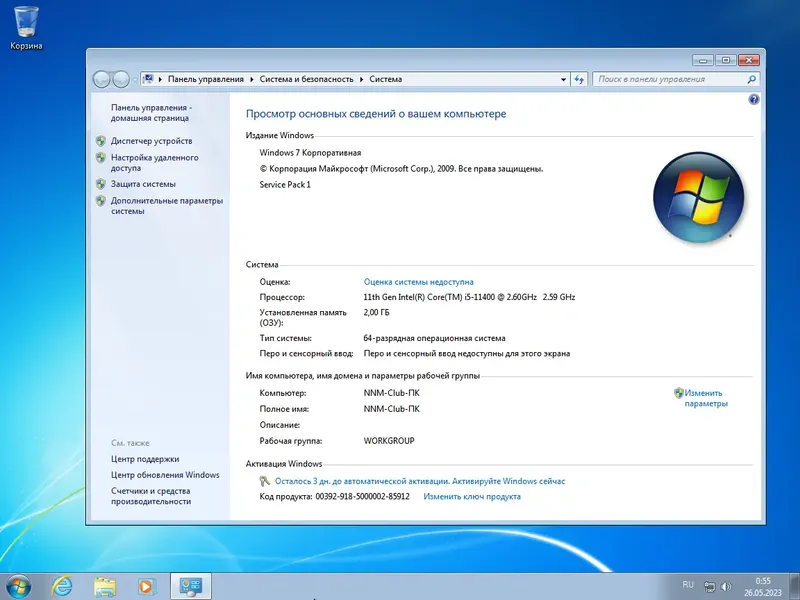Open Дополнительные параметры системы link
This screenshot has height=600, width=800.
pyautogui.click(x=167, y=206)
